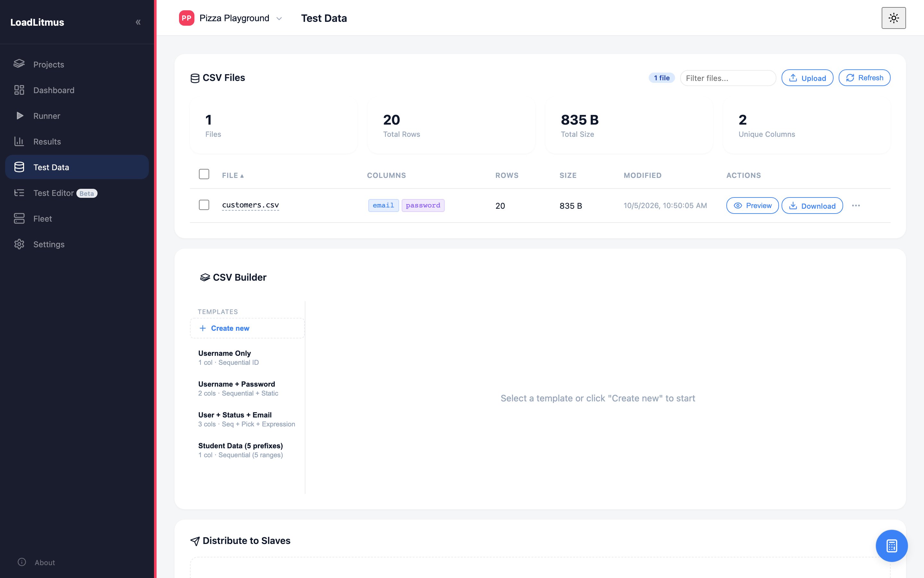Click the Create new template link

coord(247,328)
